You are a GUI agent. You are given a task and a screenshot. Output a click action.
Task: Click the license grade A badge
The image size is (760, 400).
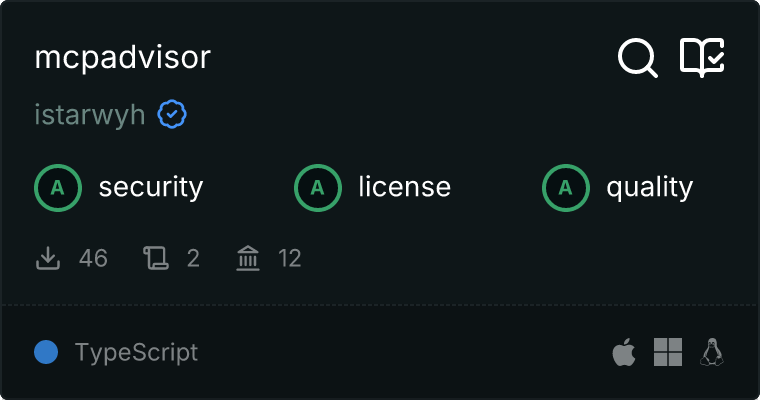tap(318, 187)
